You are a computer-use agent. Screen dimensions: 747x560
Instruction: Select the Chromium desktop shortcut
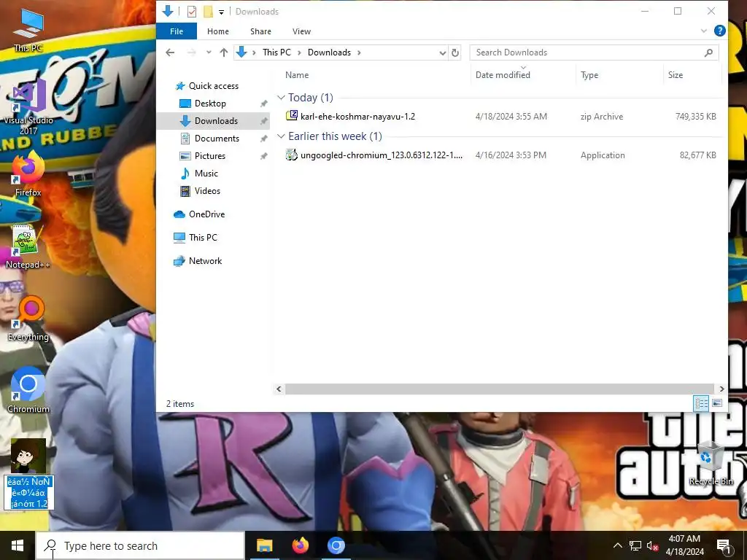[28, 391]
